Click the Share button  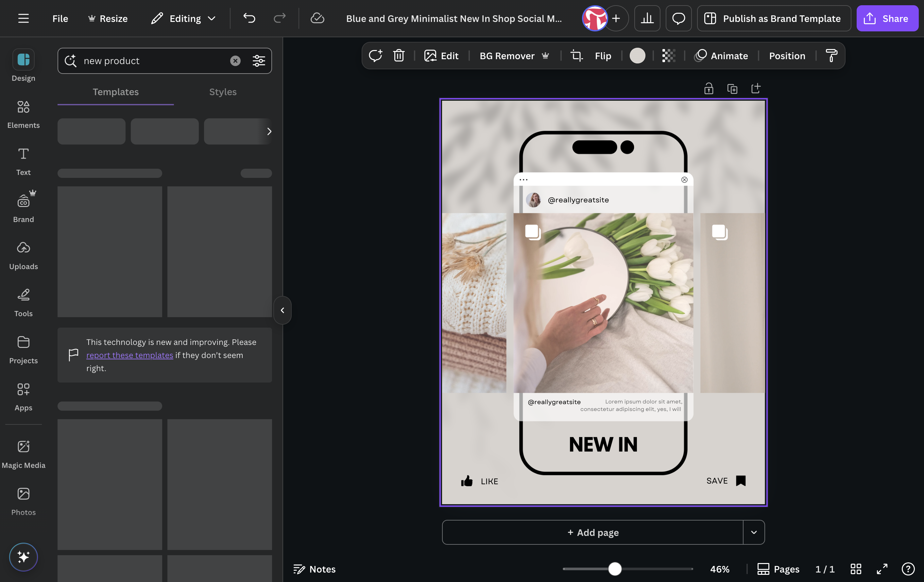coord(887,18)
